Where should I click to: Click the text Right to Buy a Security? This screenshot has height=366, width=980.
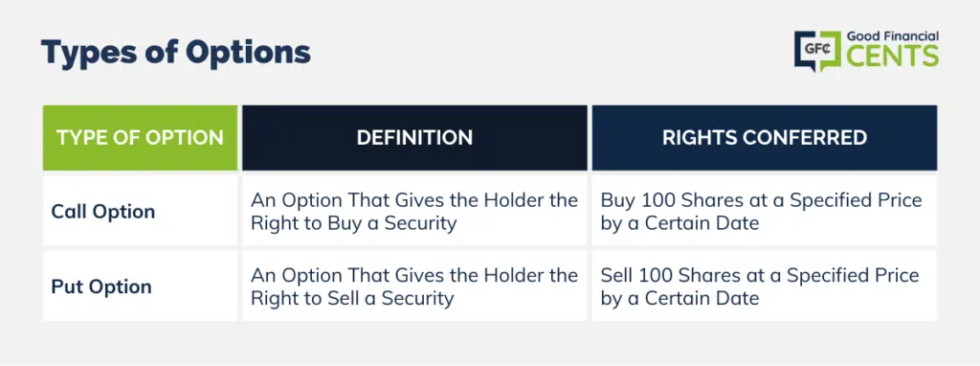coord(354,223)
